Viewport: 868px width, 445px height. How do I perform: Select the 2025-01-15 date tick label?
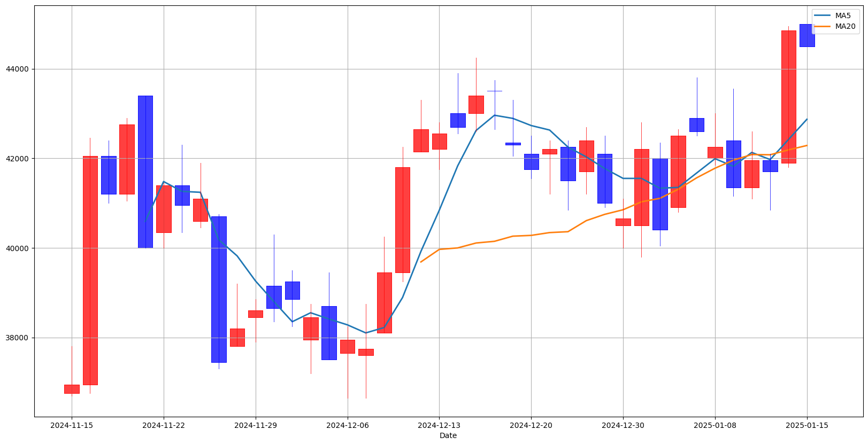[807, 425]
